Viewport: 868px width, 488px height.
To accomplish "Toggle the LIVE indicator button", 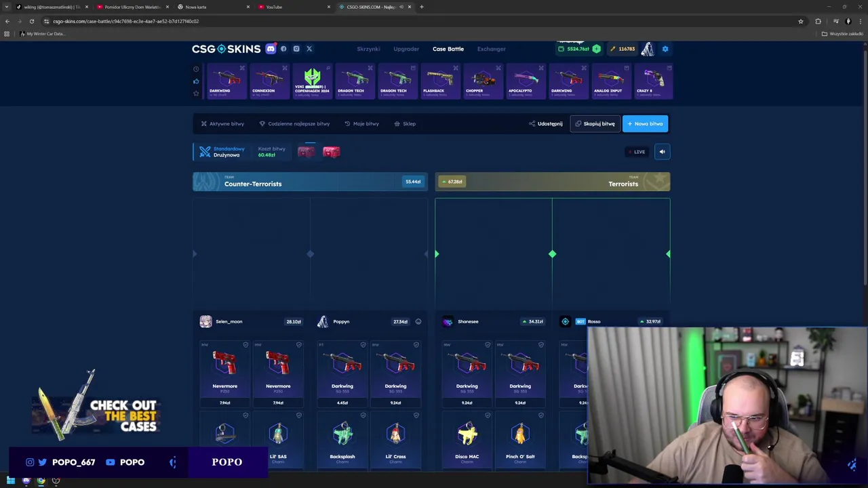I will click(x=637, y=152).
